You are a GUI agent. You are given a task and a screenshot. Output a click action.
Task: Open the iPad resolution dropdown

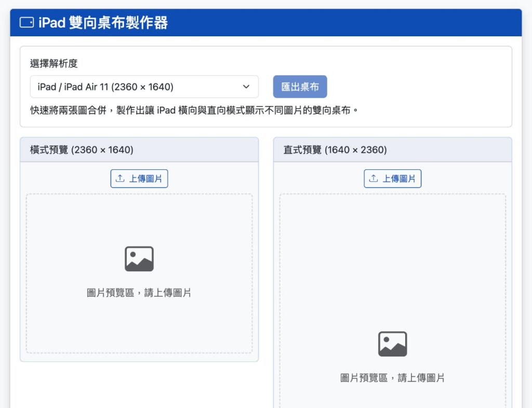point(144,87)
